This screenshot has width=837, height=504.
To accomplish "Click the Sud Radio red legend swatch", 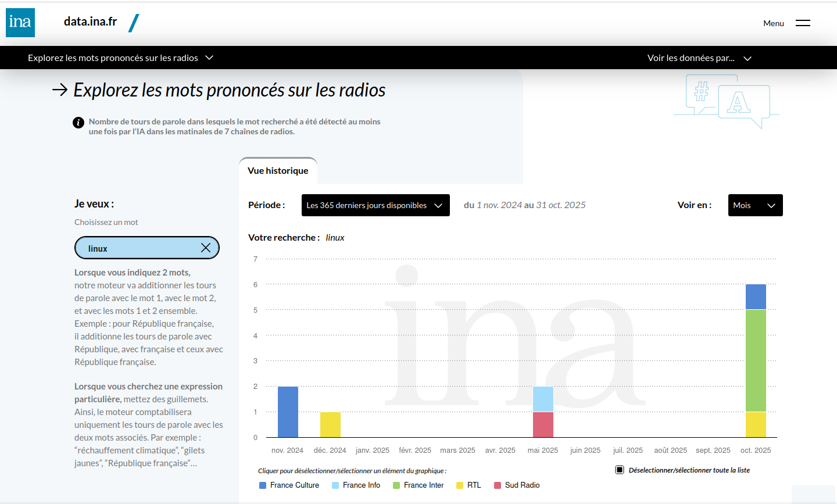I will [498, 485].
